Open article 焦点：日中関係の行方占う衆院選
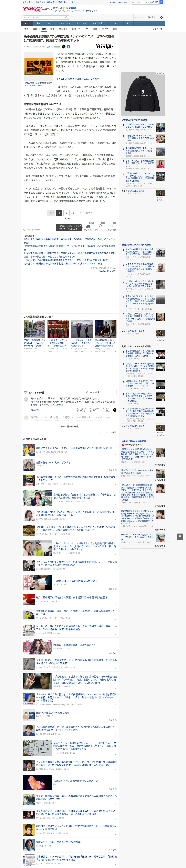The width and height of the screenshot is (186, 868). pos(72,597)
